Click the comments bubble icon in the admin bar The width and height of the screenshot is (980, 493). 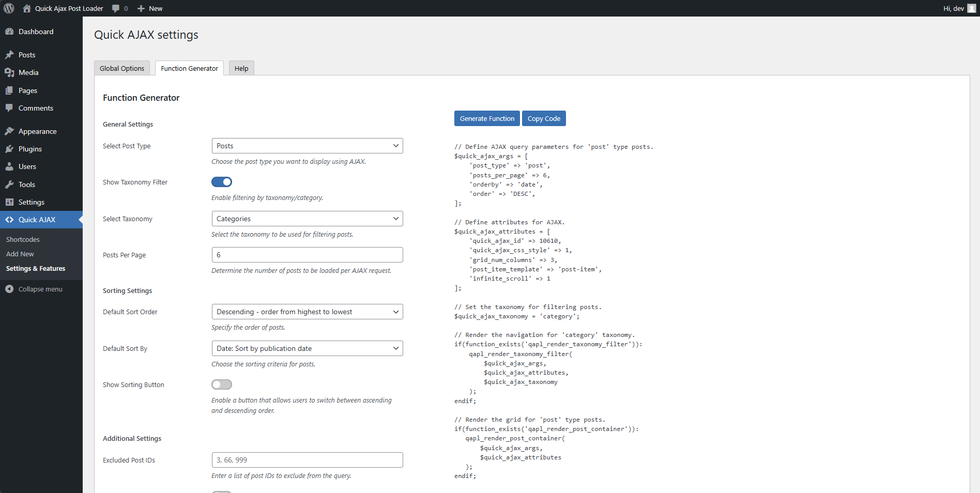pyautogui.click(x=116, y=8)
